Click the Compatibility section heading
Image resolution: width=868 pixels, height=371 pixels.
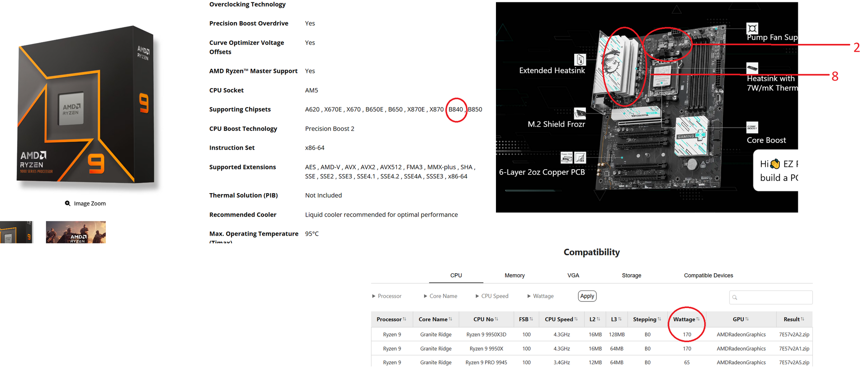pyautogui.click(x=592, y=252)
